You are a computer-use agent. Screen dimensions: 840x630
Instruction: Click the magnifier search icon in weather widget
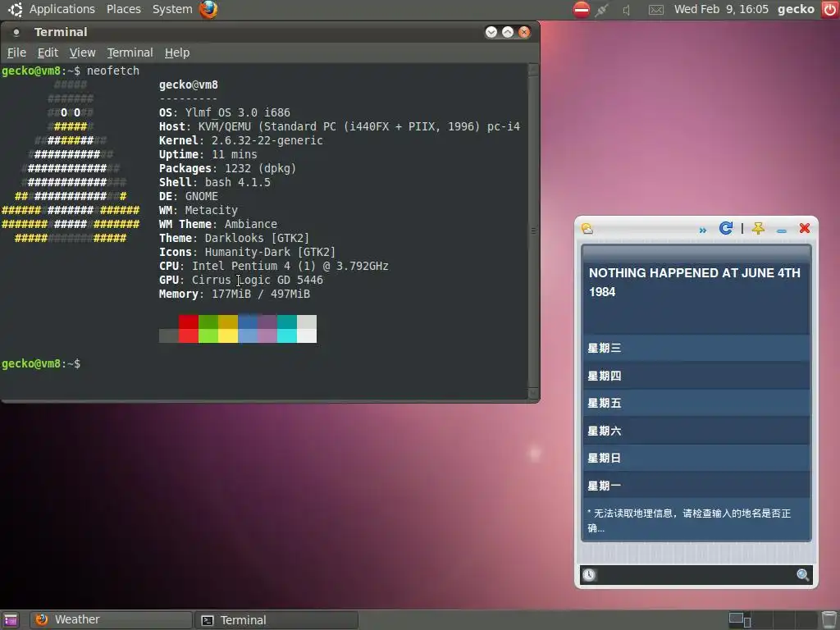click(x=802, y=575)
